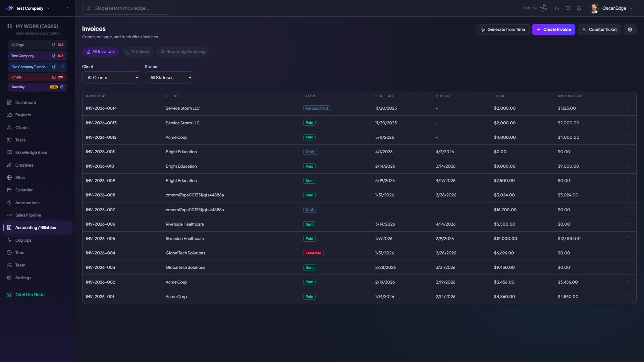Open row menu for INV-2026-004
The image size is (644, 362).
click(629, 252)
